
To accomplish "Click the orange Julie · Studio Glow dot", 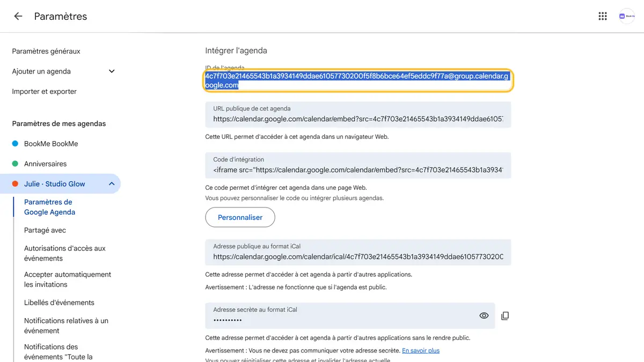I will pyautogui.click(x=16, y=184).
